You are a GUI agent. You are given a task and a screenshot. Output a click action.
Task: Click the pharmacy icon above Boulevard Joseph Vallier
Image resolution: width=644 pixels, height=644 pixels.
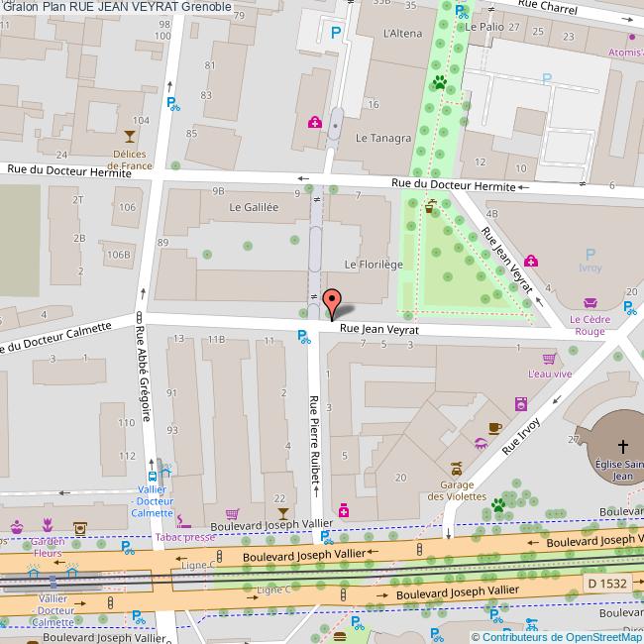[344, 510]
